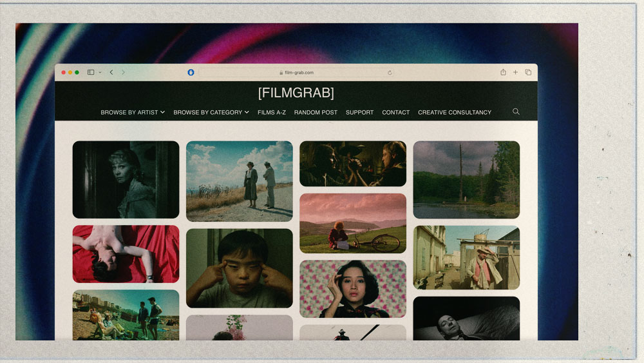Image resolution: width=644 pixels, height=363 pixels.
Task: Open the Share icon in toolbar
Action: tap(503, 72)
